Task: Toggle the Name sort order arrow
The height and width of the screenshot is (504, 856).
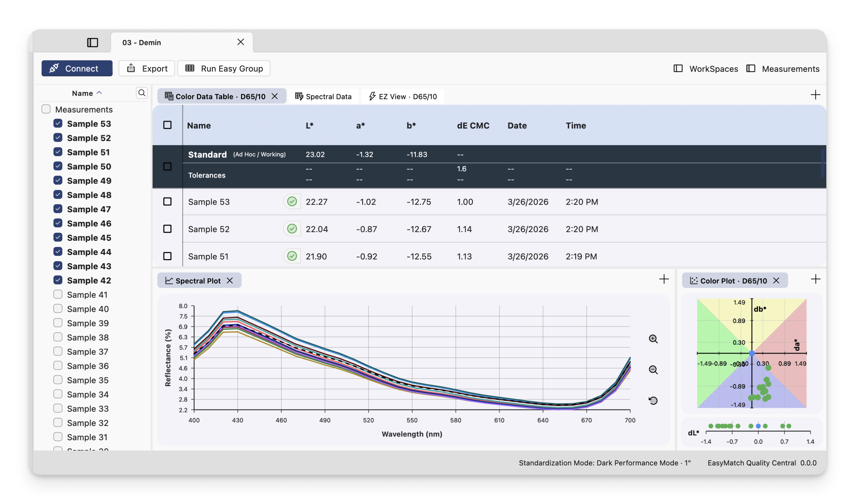Action: [99, 93]
